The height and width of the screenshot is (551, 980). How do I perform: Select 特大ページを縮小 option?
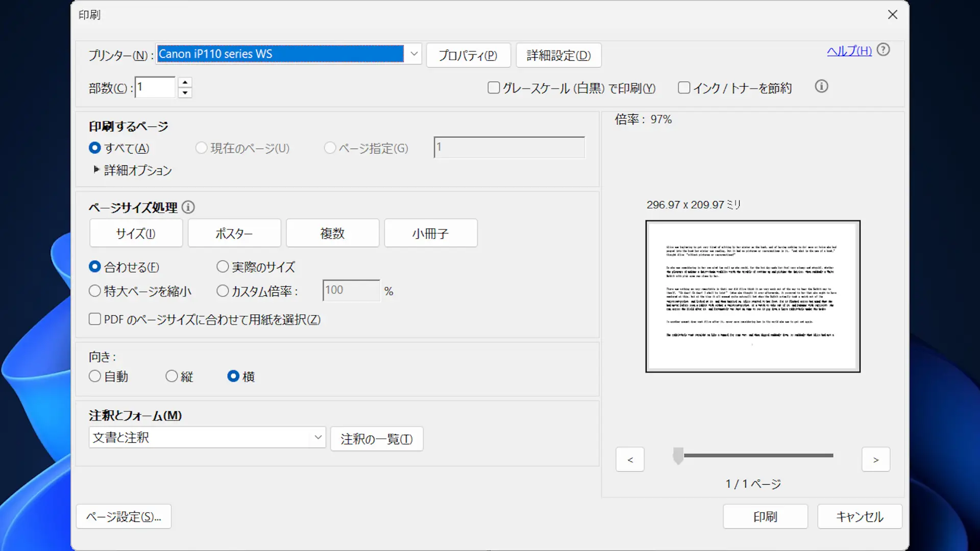[x=95, y=291]
